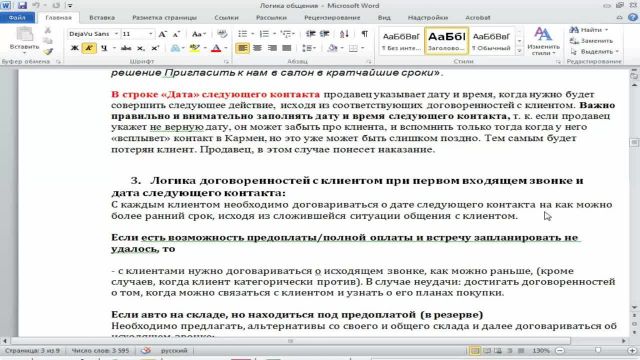This screenshot has width=640, height=360.
Task: Click the Copy icon in clipboard group
Action: 48,41
